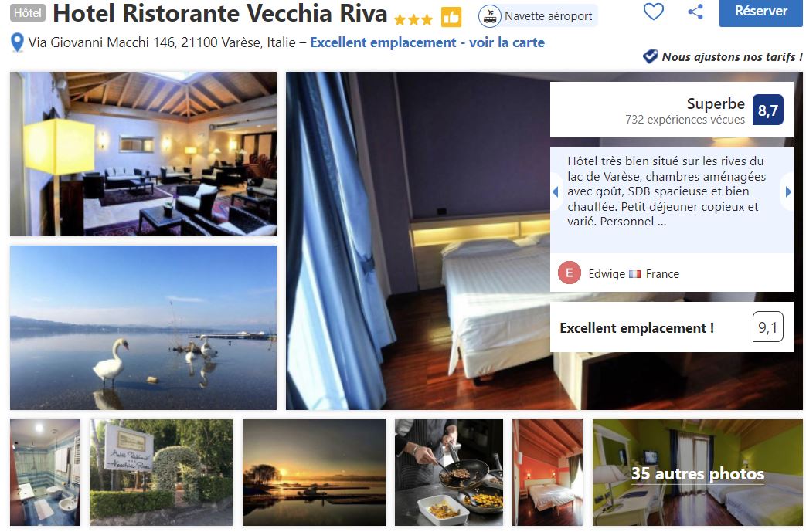Open the chef cooking photo

coord(449,473)
